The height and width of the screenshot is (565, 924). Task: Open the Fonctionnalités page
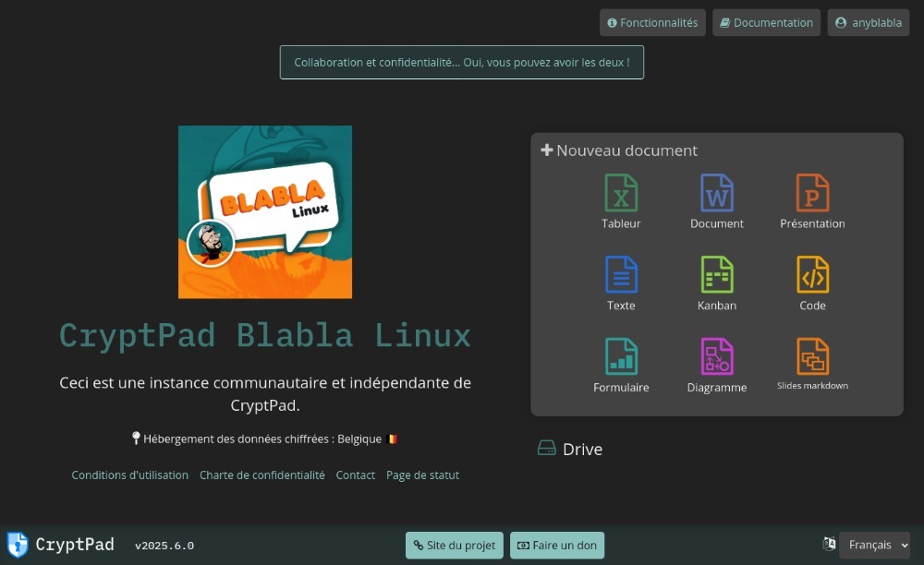click(x=652, y=23)
